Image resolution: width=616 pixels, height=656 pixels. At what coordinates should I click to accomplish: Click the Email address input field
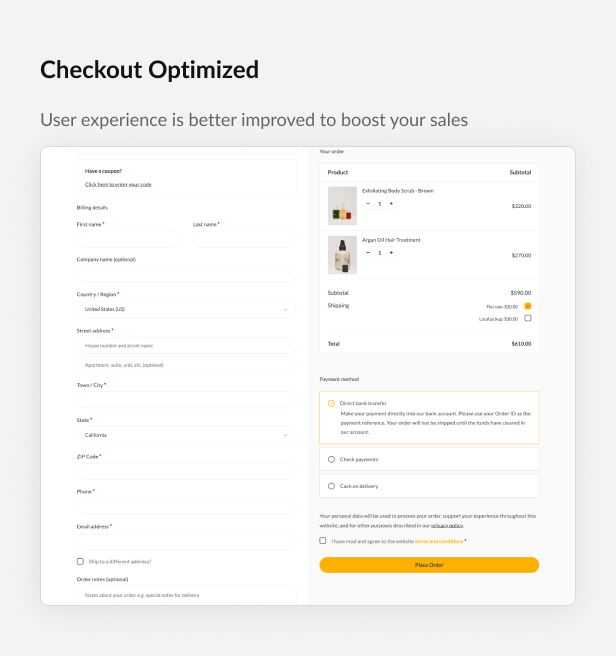pos(186,541)
